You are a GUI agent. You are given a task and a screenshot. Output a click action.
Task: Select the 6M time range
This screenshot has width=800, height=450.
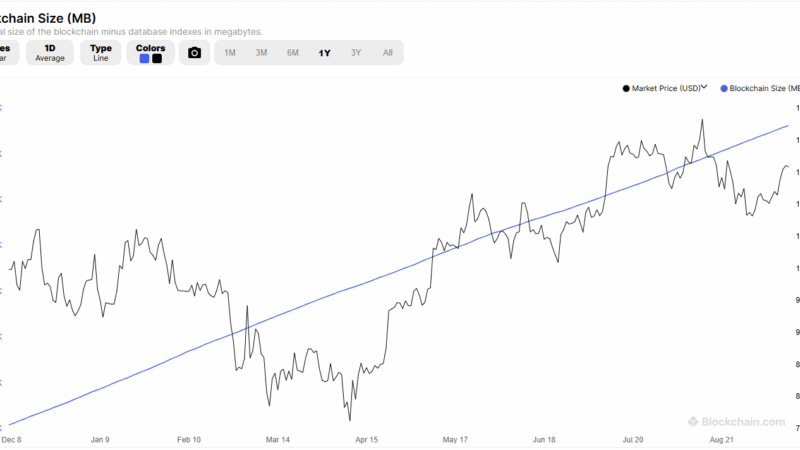293,53
